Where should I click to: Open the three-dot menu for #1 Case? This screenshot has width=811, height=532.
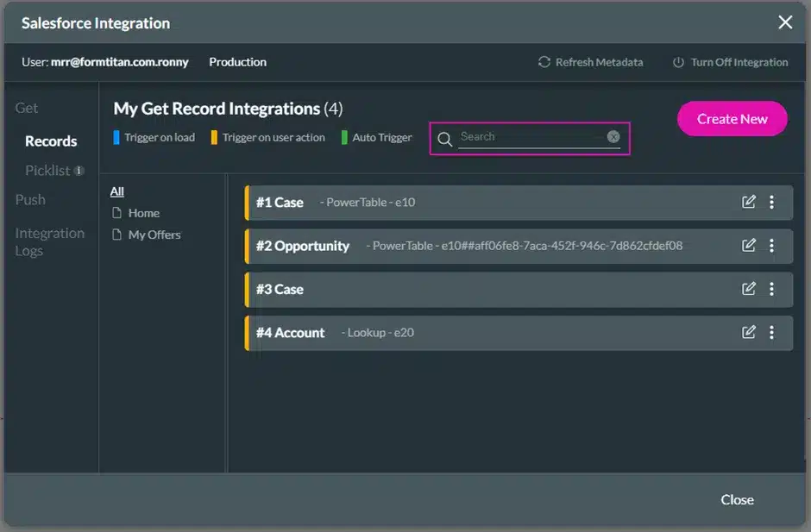771,202
